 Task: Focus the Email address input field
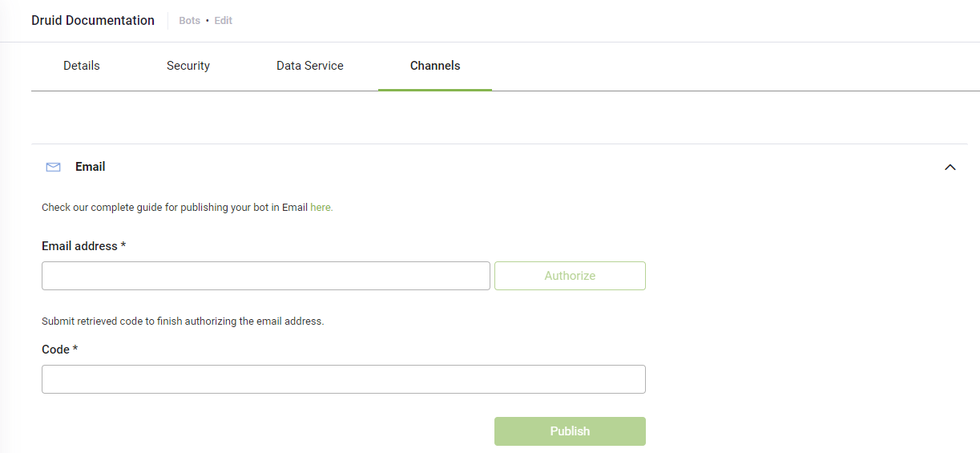tap(265, 276)
